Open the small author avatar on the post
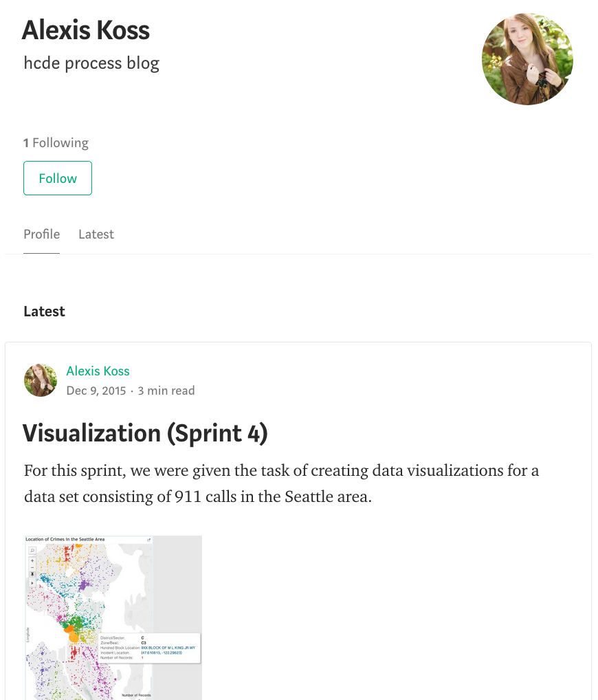 click(41, 380)
